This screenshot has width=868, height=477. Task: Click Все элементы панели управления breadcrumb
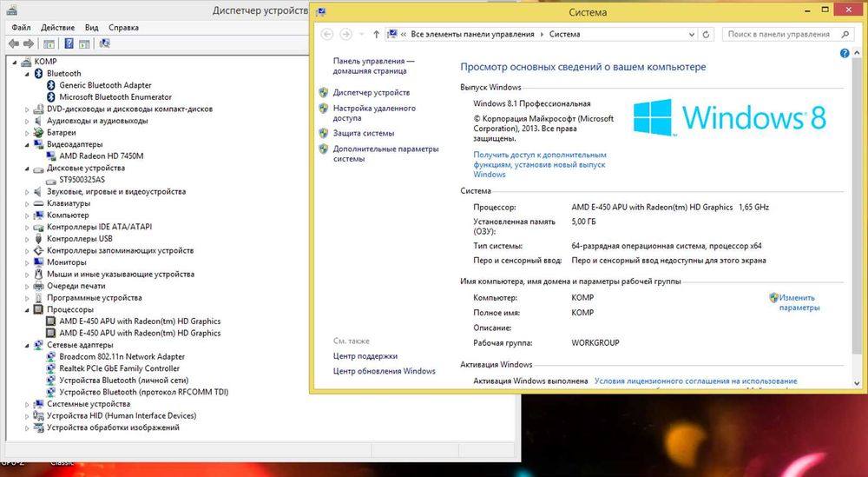[x=473, y=35]
